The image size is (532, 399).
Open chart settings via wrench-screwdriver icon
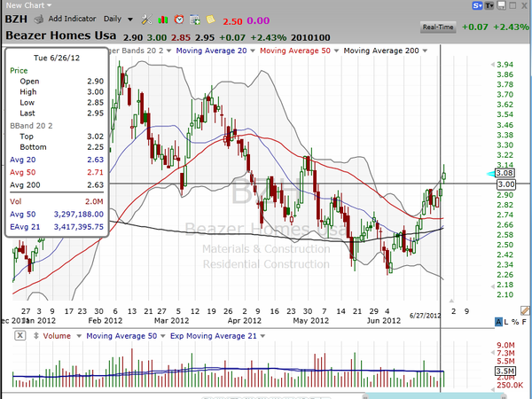pos(146,20)
